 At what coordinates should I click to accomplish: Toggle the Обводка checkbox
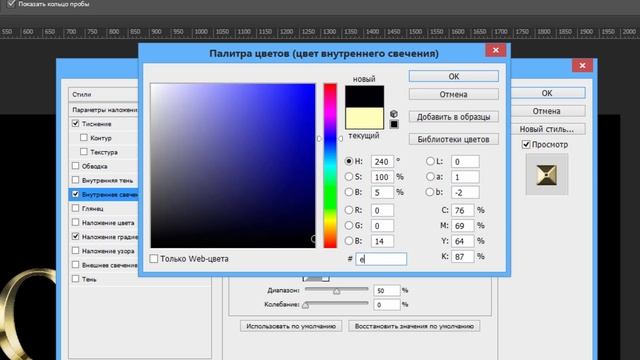tap(76, 166)
